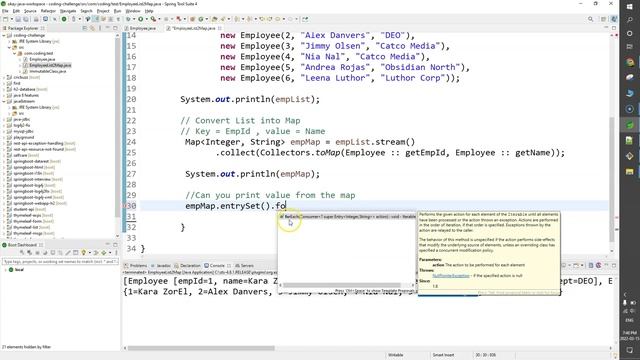This screenshot has height=360, width=640.
Task: Select forEach proposal in autocomplete popup
Action: [x=347, y=217]
